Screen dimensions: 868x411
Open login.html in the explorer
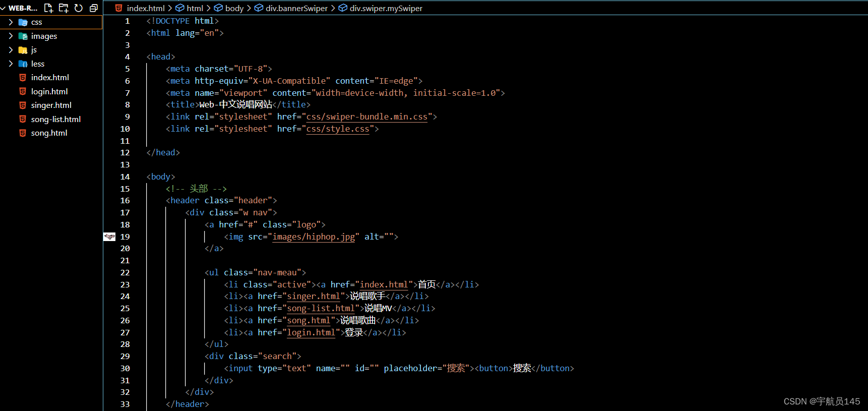pos(49,91)
